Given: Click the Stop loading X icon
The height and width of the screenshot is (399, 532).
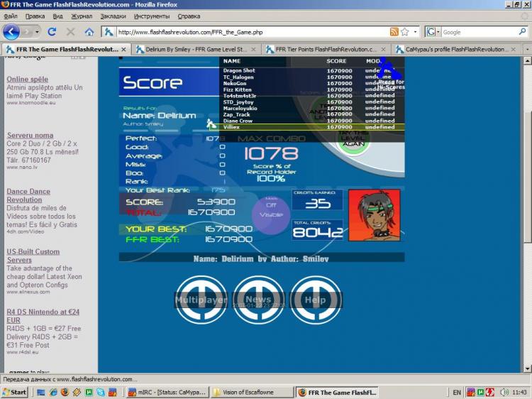Looking at the screenshot, I should click(70, 32).
